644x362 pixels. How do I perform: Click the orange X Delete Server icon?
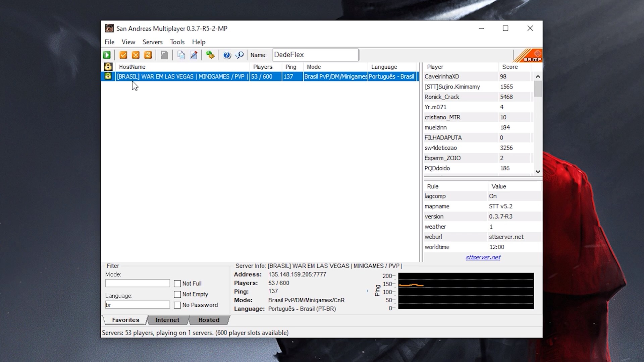[x=136, y=55]
